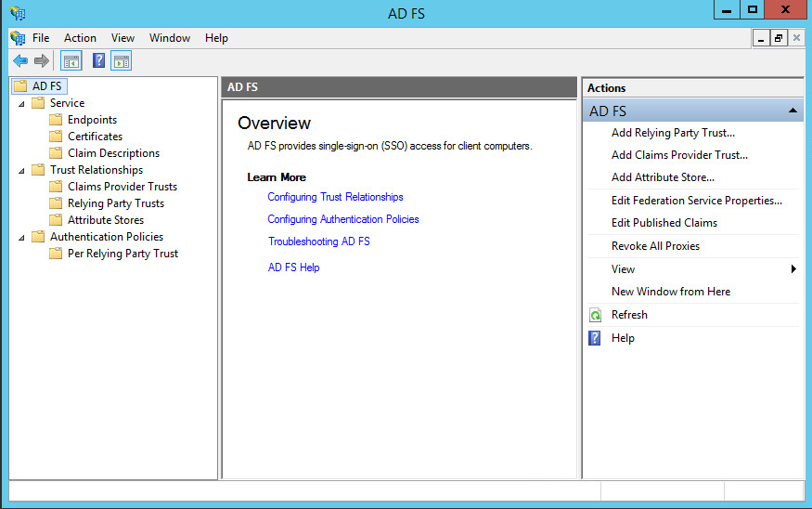Screen dimensions: 812x509
Task: Open Configuring Authentication Policies link
Action: [x=342, y=219]
